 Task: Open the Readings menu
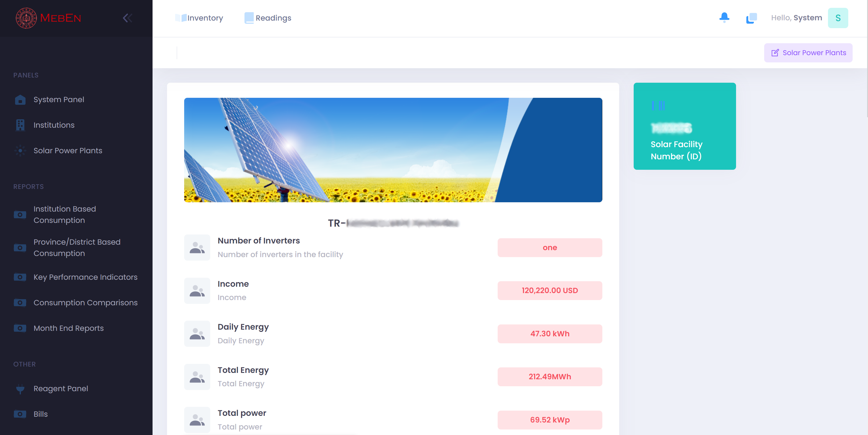pyautogui.click(x=268, y=18)
